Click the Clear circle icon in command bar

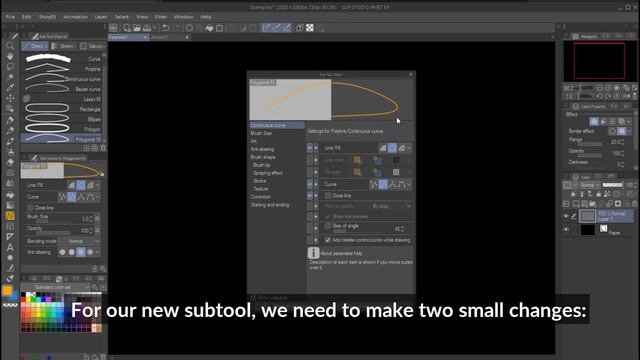[x=189, y=28]
